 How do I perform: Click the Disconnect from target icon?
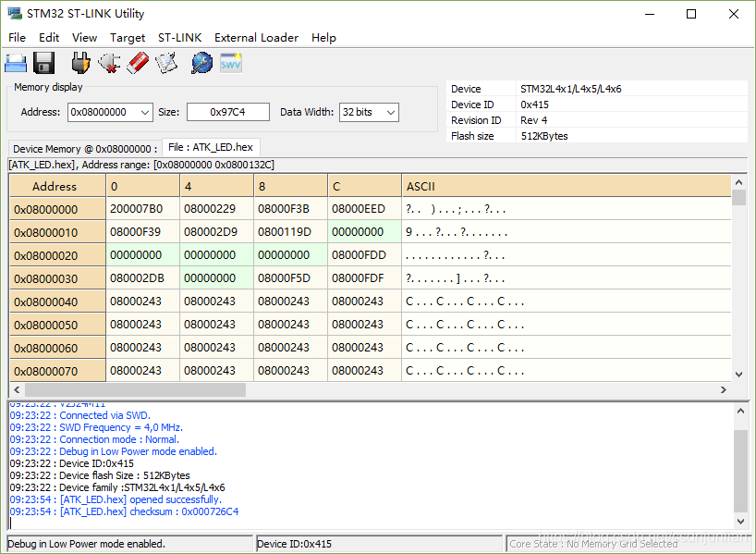(x=109, y=63)
